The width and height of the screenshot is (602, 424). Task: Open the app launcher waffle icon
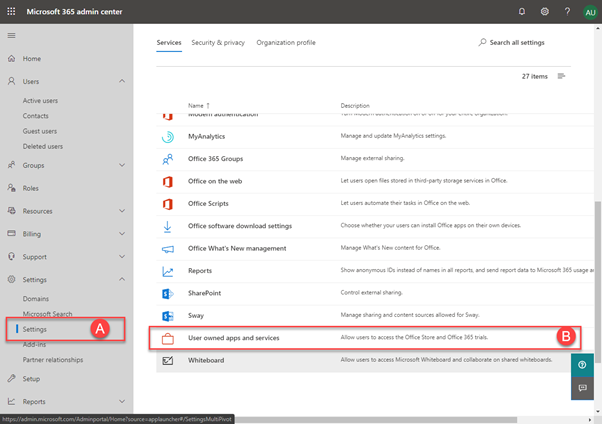(x=12, y=12)
